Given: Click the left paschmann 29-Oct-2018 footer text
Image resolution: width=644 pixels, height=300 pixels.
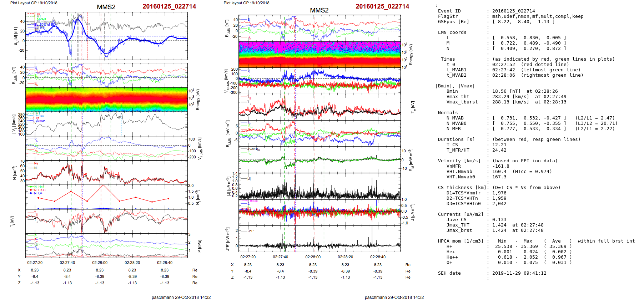Looking at the screenshot, I should click(x=181, y=297).
